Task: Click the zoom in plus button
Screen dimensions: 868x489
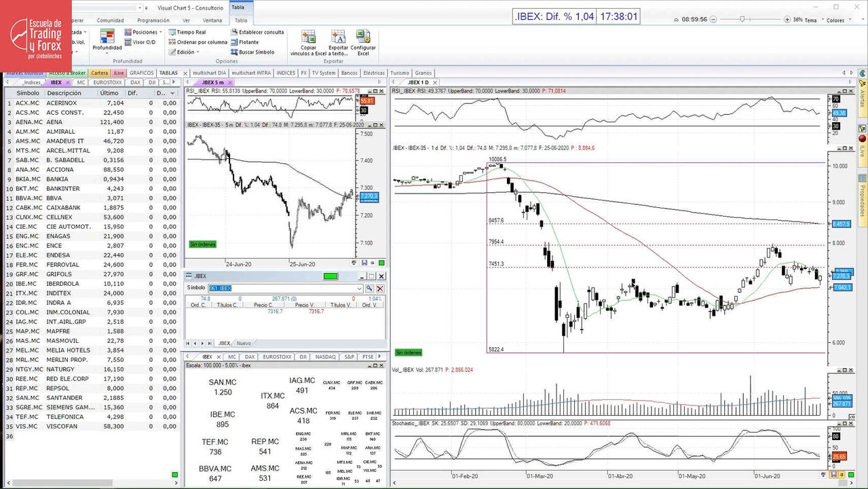Action: click(787, 20)
